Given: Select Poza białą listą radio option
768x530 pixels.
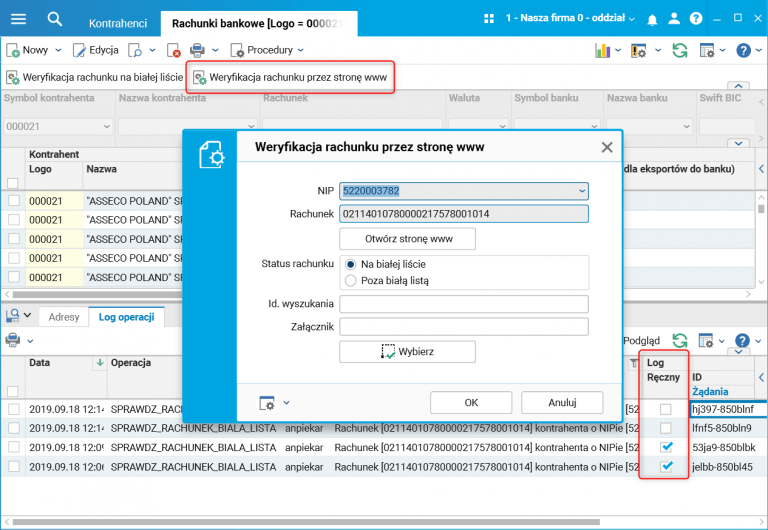Looking at the screenshot, I should (350, 281).
